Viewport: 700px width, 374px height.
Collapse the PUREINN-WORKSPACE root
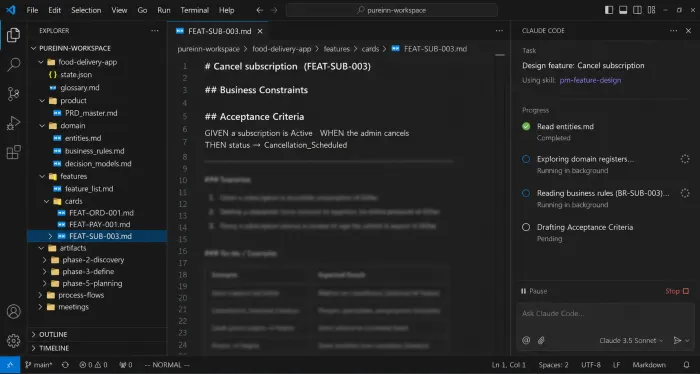[x=33, y=48]
